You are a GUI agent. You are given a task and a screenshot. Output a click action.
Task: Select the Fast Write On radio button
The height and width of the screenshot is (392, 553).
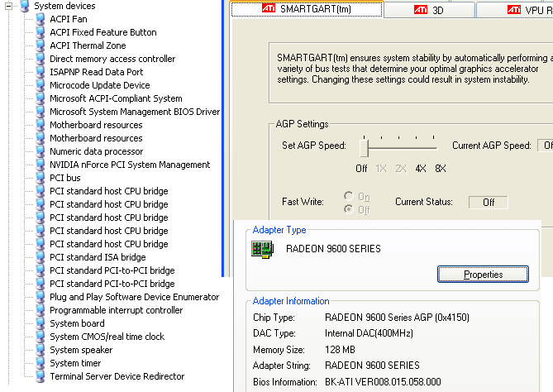pos(350,197)
